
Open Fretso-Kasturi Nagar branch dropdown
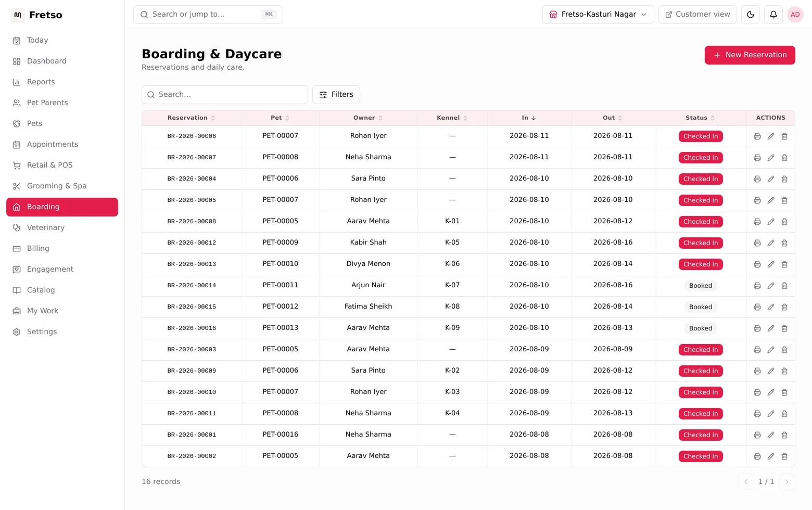pyautogui.click(x=598, y=15)
